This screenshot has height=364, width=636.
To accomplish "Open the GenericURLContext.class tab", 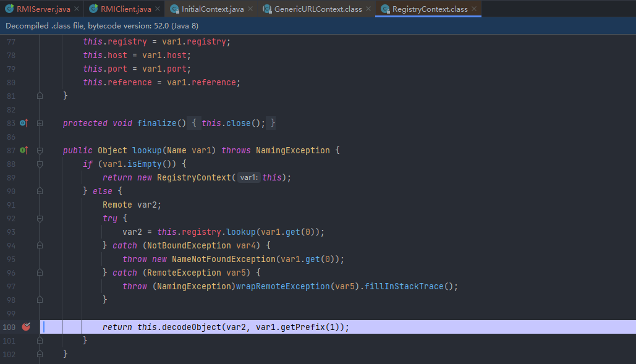I will click(318, 9).
